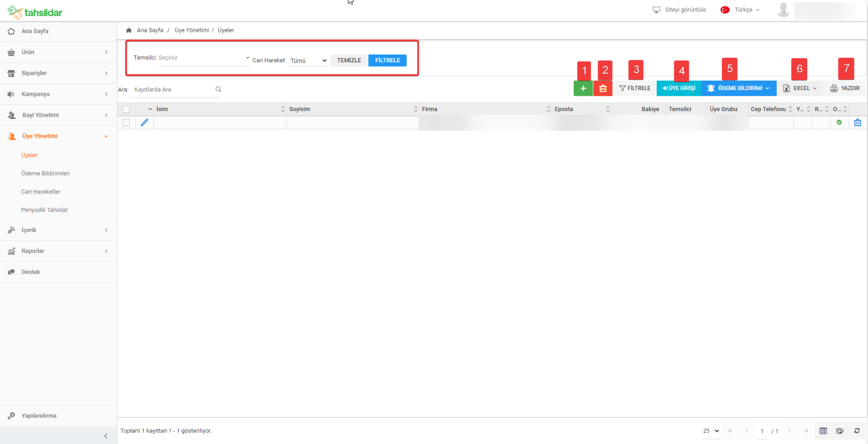868x444 pixels.
Task: Collapse the Üye Yönetimi sidebar menu
Action: point(58,136)
